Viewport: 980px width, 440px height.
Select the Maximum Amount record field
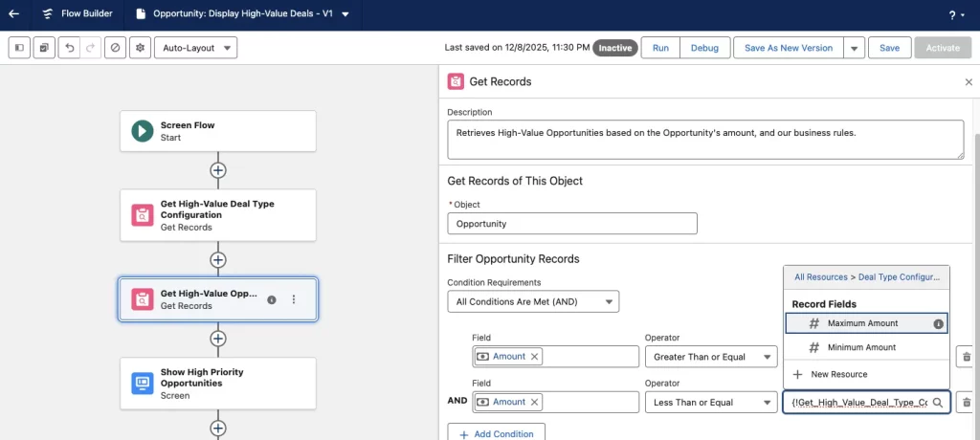[x=866, y=323]
